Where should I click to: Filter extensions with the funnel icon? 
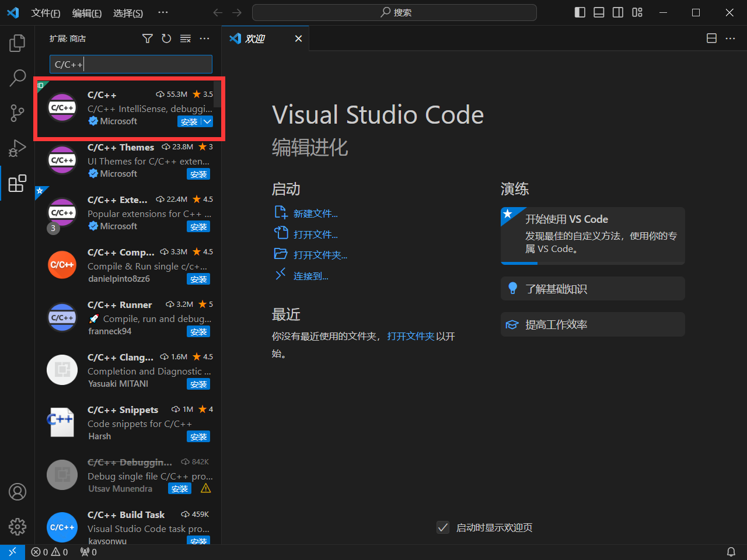pyautogui.click(x=148, y=38)
